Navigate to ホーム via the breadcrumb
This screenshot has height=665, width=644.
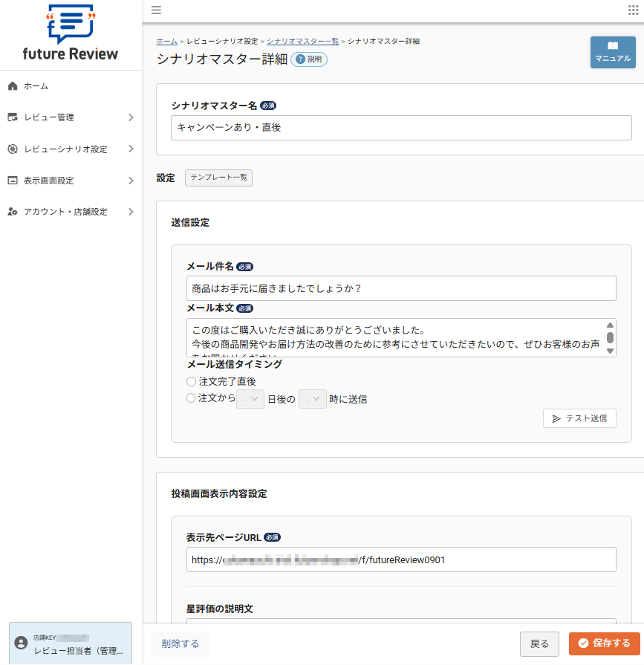click(166, 41)
